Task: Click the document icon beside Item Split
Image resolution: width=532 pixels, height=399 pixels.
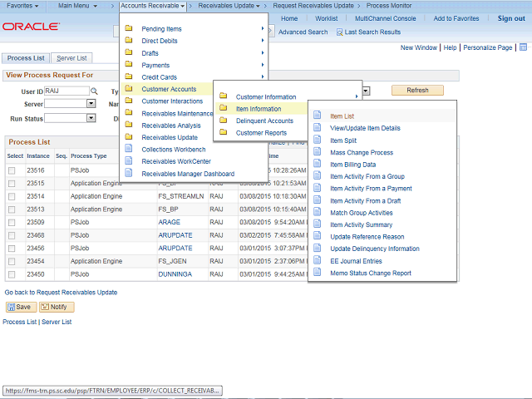Action: tap(318, 140)
